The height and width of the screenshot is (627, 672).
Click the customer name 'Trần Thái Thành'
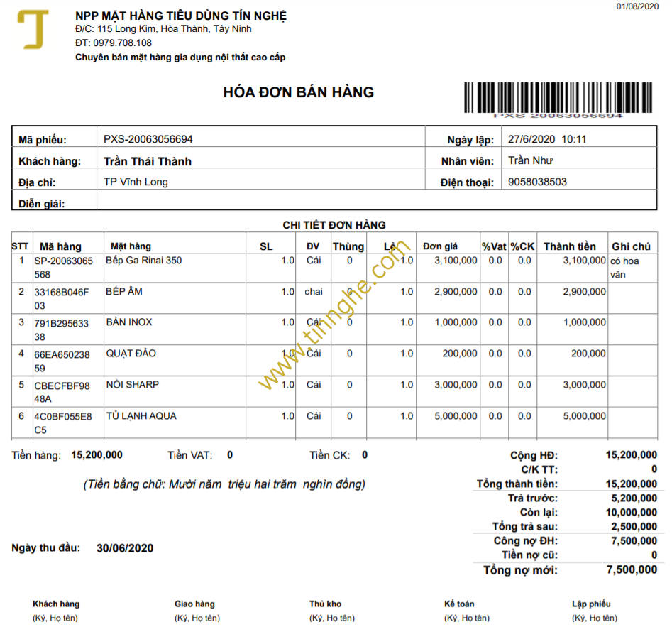148,161
